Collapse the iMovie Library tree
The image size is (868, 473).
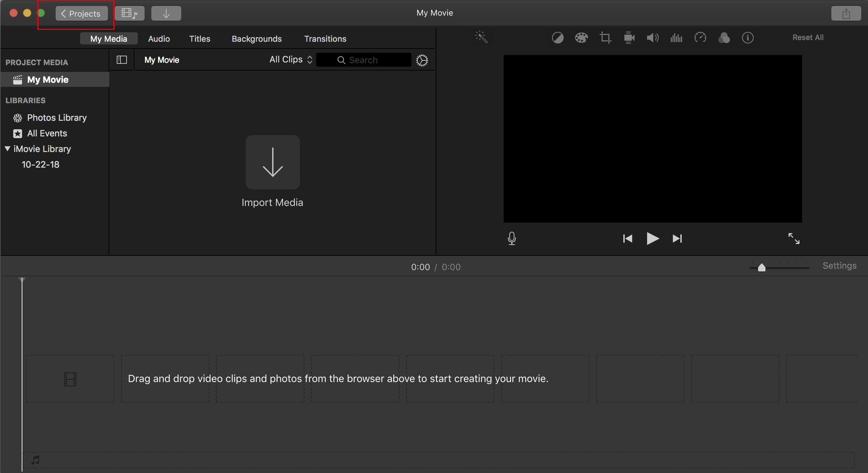click(x=7, y=149)
